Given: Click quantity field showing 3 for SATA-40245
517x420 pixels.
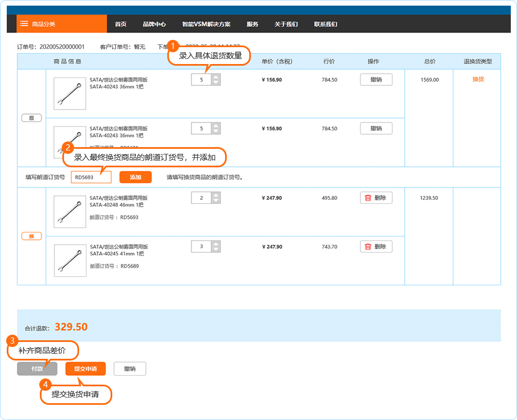Looking at the screenshot, I should pos(201,246).
